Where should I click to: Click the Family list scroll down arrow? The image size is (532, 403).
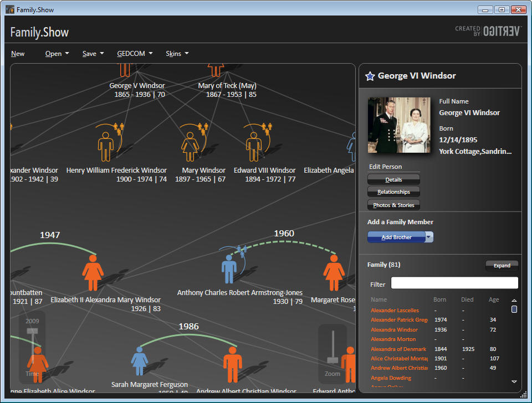[514, 381]
